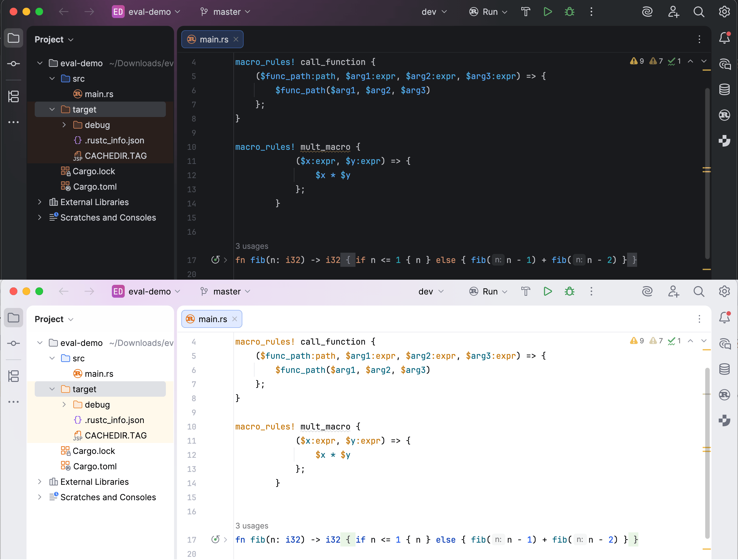Expand External Libraries in light IDE tree
This screenshot has width=738, height=560.
point(40,482)
